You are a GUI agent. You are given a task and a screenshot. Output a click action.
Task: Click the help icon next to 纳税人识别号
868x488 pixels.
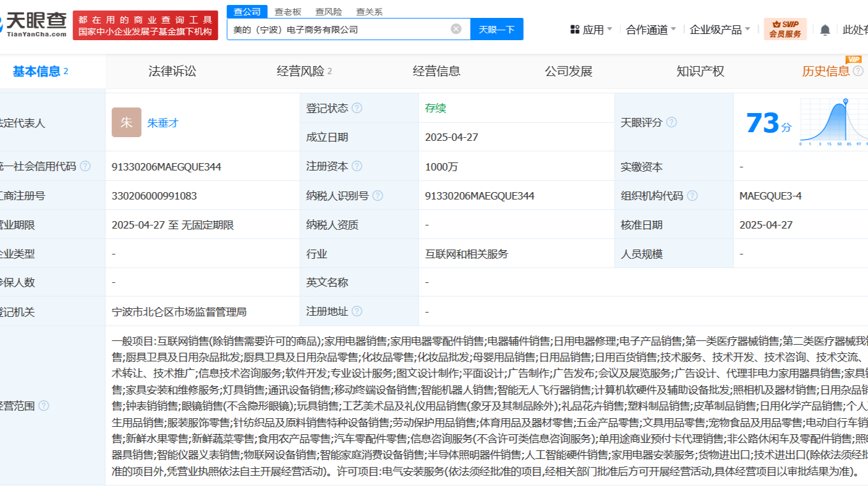coord(378,196)
